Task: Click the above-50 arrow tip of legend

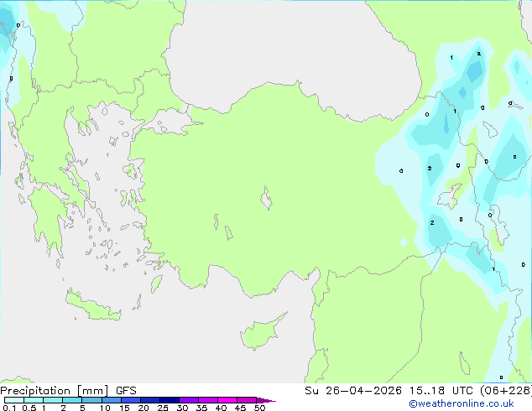Action: pos(266,400)
